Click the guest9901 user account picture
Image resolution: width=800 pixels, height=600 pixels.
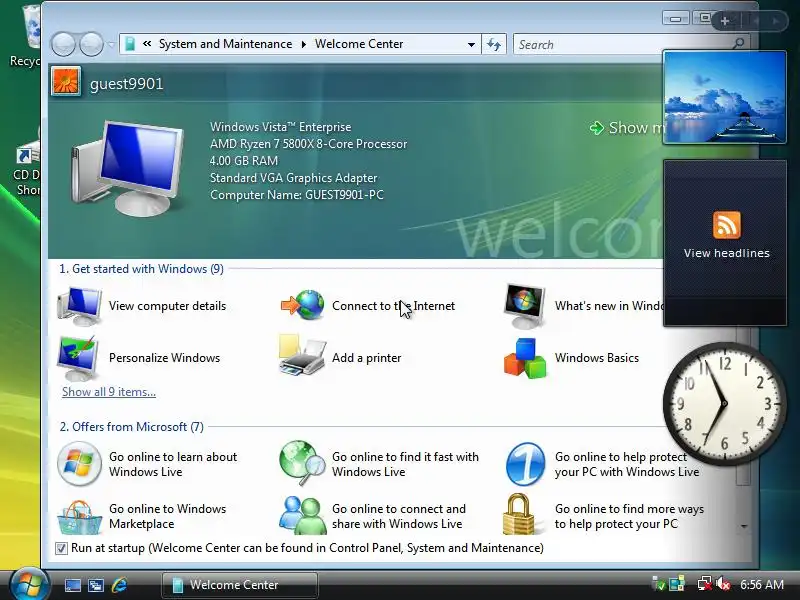66,82
